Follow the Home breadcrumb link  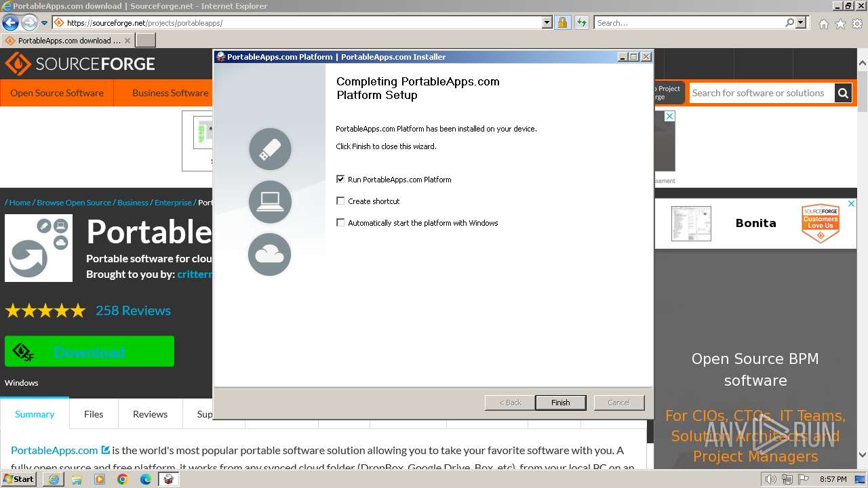tap(20, 202)
